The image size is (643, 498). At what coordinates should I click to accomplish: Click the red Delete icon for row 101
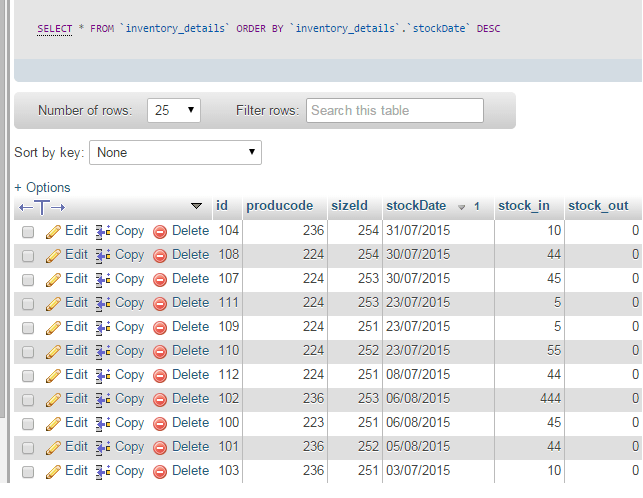pos(160,448)
